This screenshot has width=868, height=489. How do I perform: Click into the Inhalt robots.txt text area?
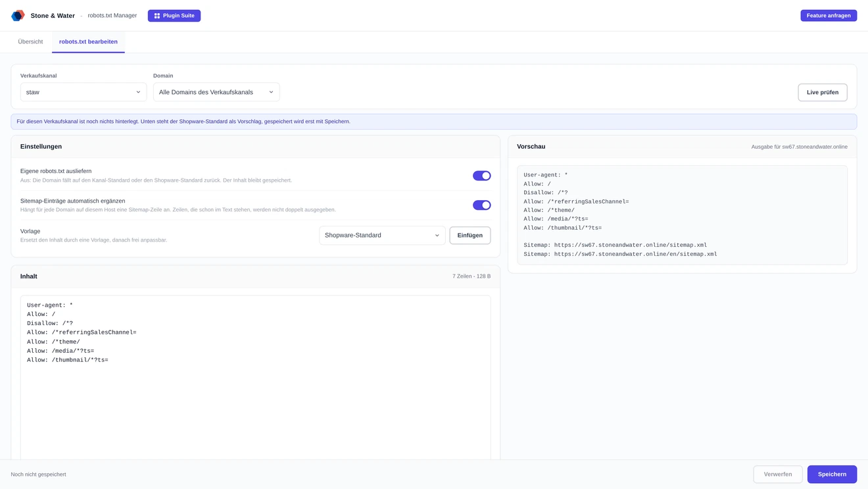256,378
